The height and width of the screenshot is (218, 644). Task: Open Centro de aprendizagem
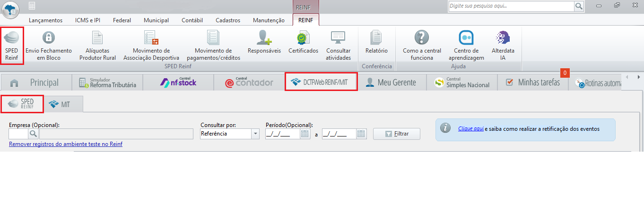[466, 46]
